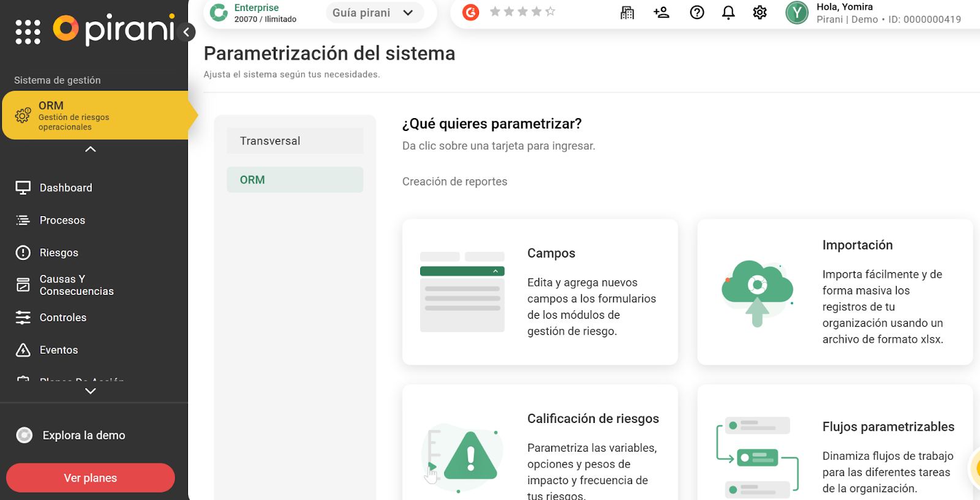Open the organization building icon
The height and width of the screenshot is (500, 980).
(x=627, y=12)
